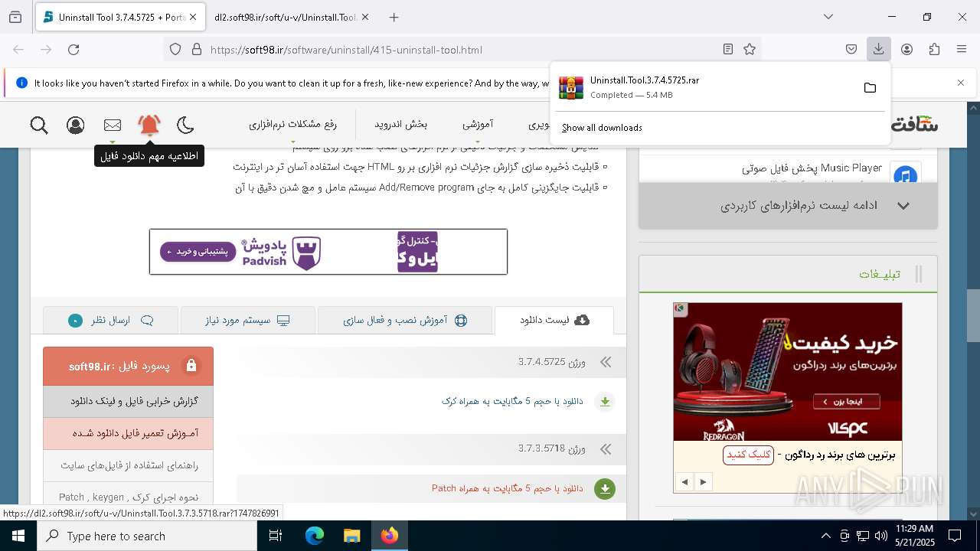Viewport: 980px width, 551px height.
Task: Launch Microsoft Edge from taskbar
Action: click(x=315, y=536)
